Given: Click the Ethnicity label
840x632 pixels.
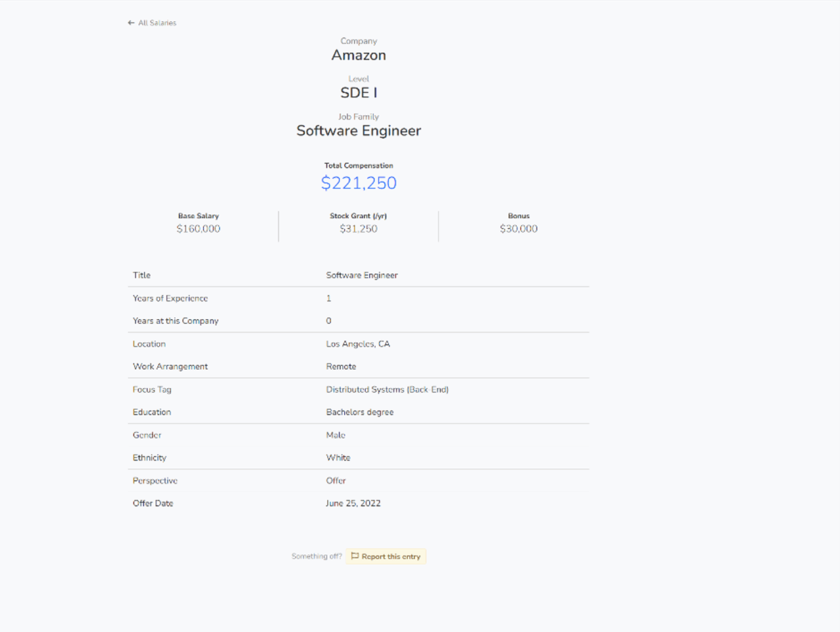Looking at the screenshot, I should click(x=150, y=458).
